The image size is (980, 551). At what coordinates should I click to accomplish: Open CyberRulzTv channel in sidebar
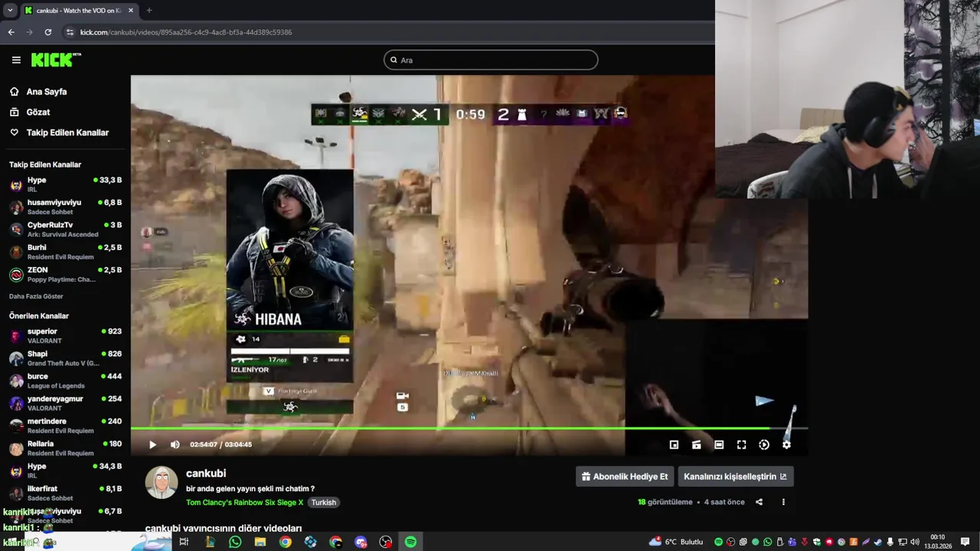coord(65,229)
